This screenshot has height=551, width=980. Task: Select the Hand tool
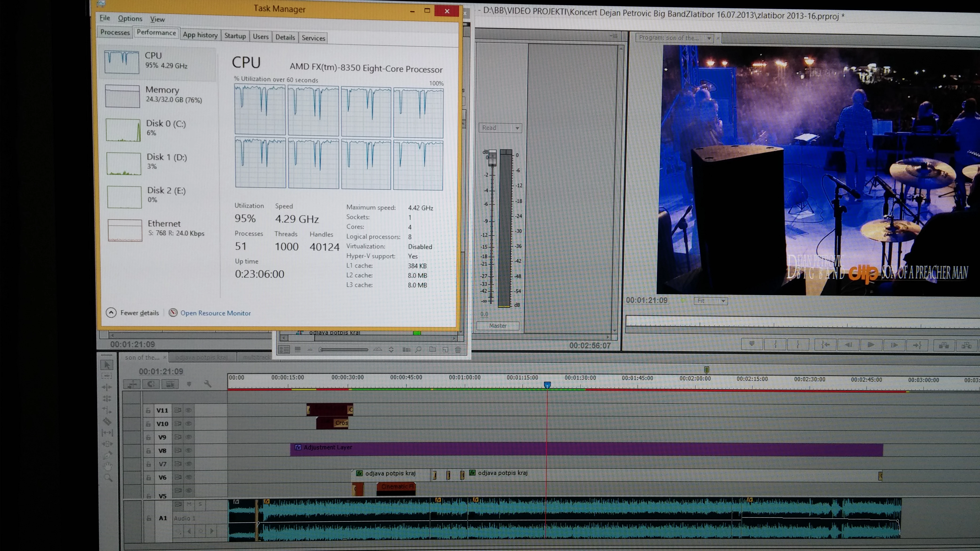pyautogui.click(x=108, y=466)
